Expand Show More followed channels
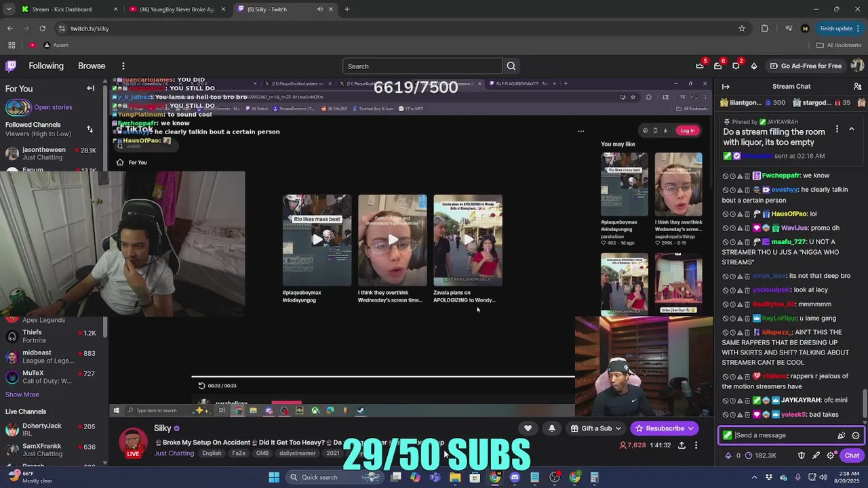Image resolution: width=868 pixels, height=488 pixels. click(22, 394)
